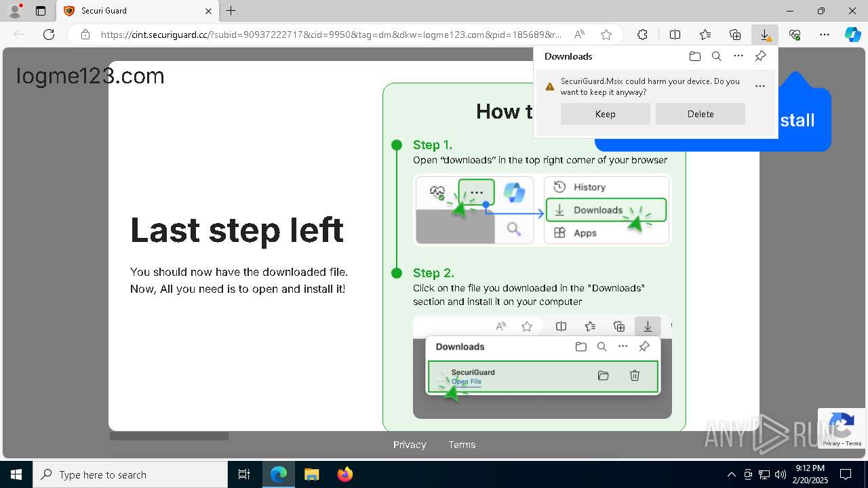
Task: Click the taskbar search box
Action: (130, 474)
